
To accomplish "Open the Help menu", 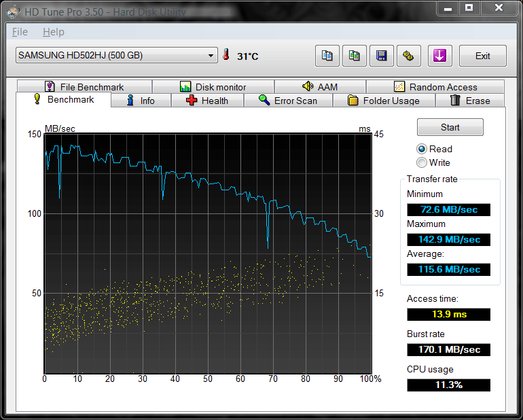I will (x=54, y=32).
